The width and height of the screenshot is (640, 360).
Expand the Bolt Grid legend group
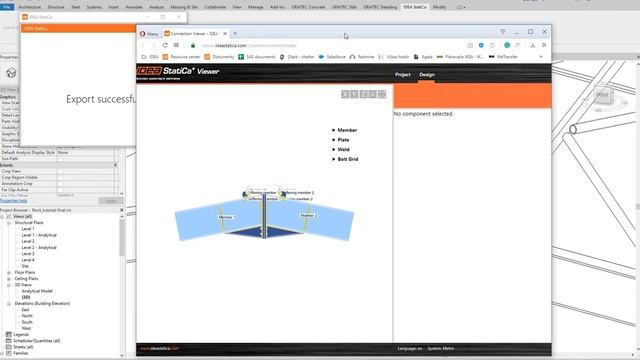tap(333, 159)
